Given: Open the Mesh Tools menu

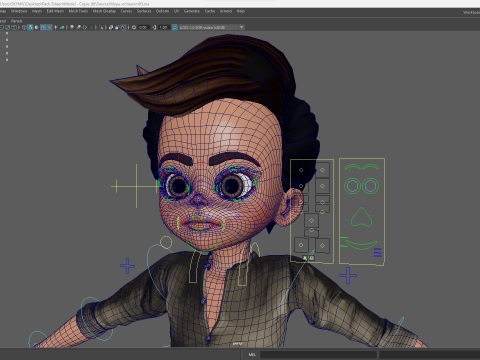Looking at the screenshot, I should [x=78, y=11].
